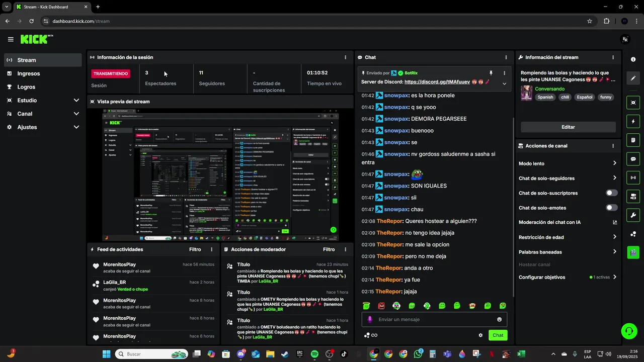This screenshot has height=362, width=644.
Task: Open the emoji picker in message box
Action: [x=499, y=319]
